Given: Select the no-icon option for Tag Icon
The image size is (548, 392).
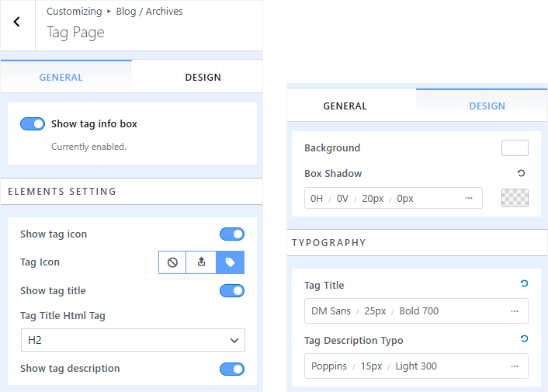Looking at the screenshot, I should click(x=172, y=262).
